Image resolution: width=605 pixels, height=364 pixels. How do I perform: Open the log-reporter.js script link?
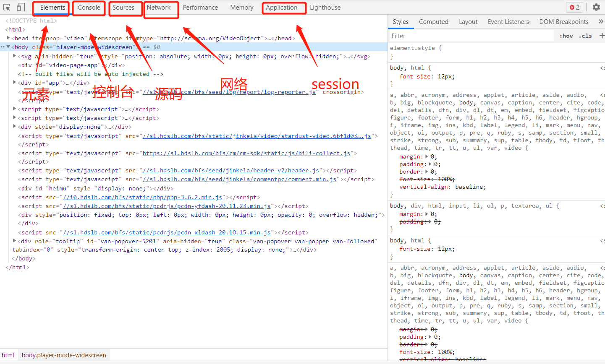[x=229, y=92]
